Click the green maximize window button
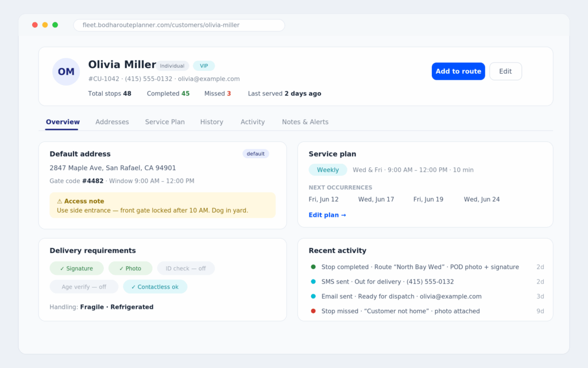 click(x=55, y=25)
